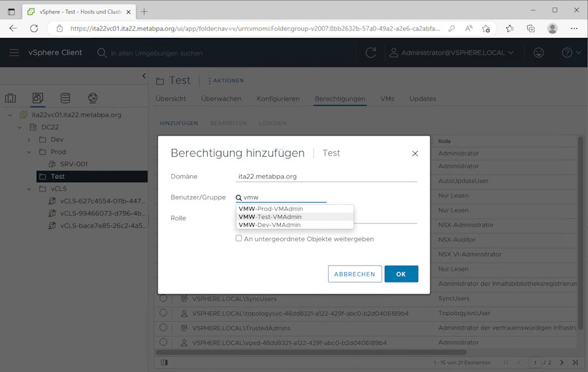Open the Domäne dropdown ita22.metabpa.org
This screenshot has width=588, height=372.
pos(326,177)
